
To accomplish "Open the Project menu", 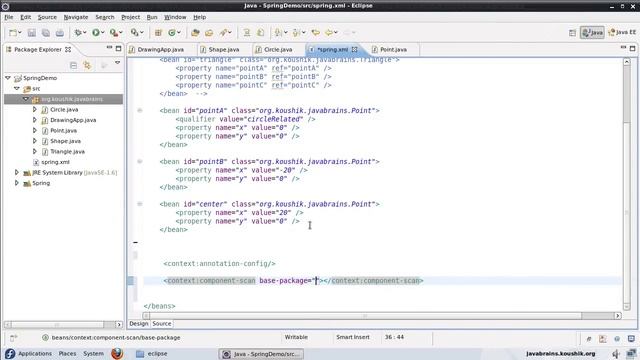I will [x=131, y=17].
